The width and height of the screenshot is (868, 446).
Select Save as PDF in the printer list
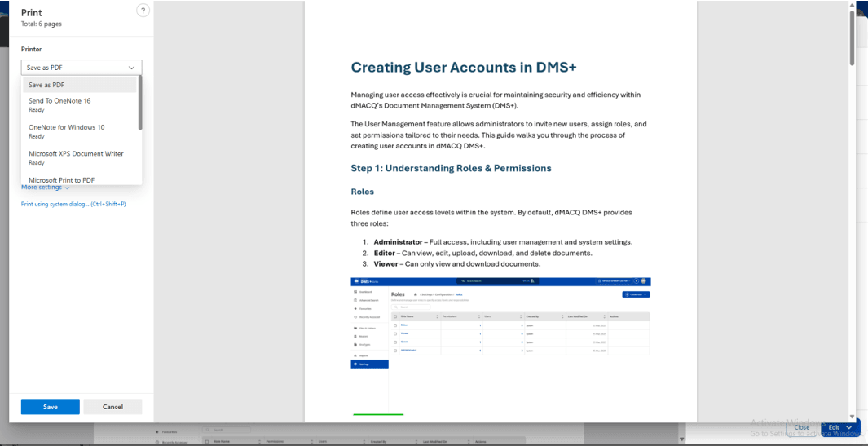(x=79, y=85)
